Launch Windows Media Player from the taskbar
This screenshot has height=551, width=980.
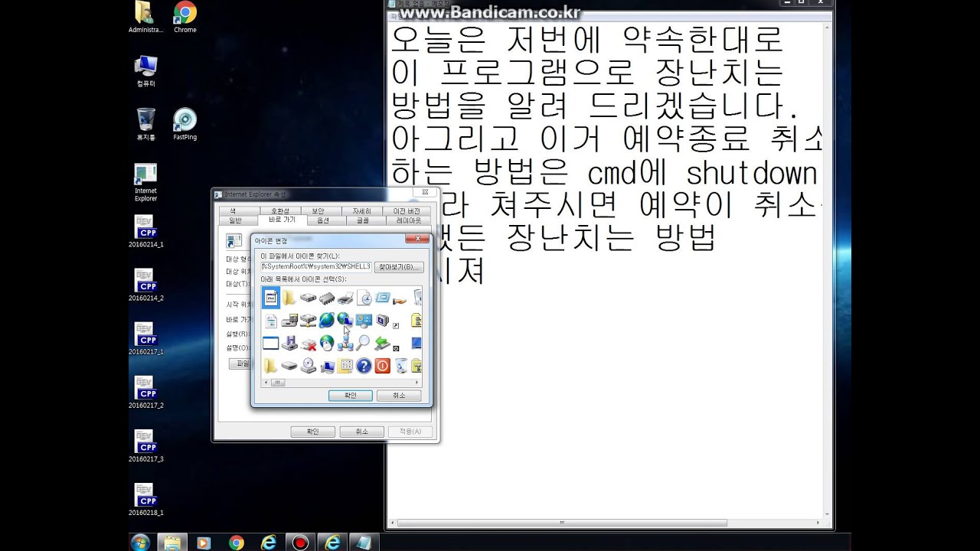coord(204,543)
